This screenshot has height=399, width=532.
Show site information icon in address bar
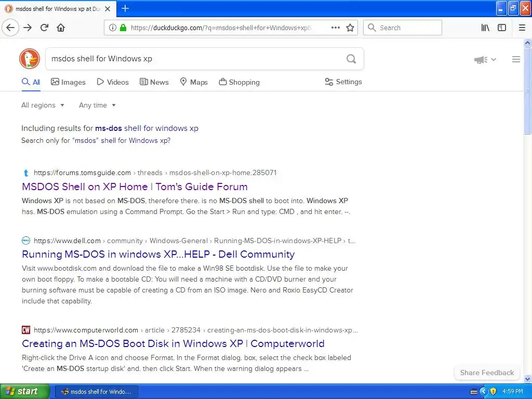point(112,28)
